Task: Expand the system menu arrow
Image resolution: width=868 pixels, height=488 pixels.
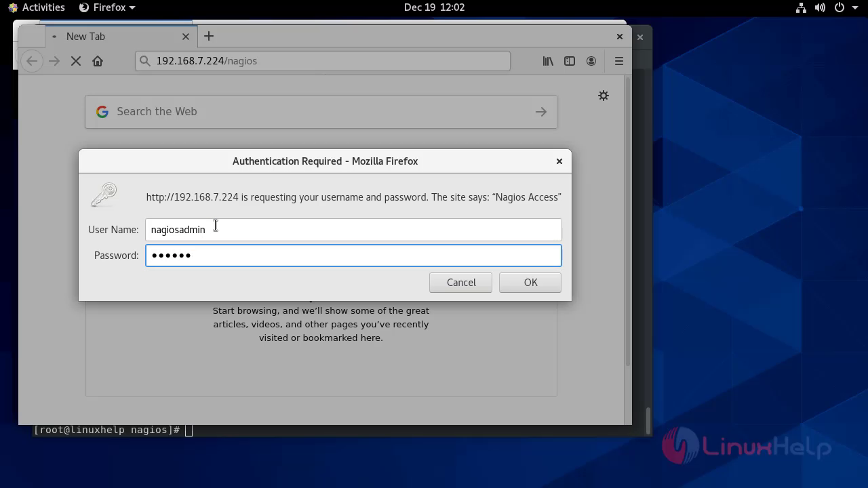Action: 855,7
